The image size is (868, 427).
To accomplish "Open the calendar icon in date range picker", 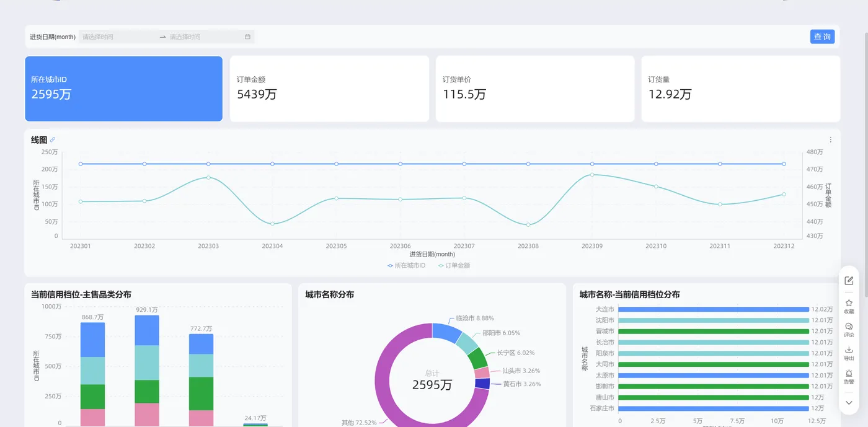I will click(x=247, y=37).
